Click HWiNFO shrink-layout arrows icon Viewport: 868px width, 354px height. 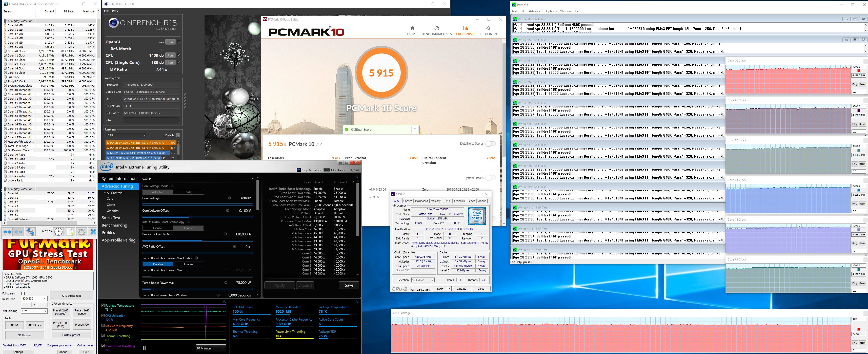click(x=18, y=232)
